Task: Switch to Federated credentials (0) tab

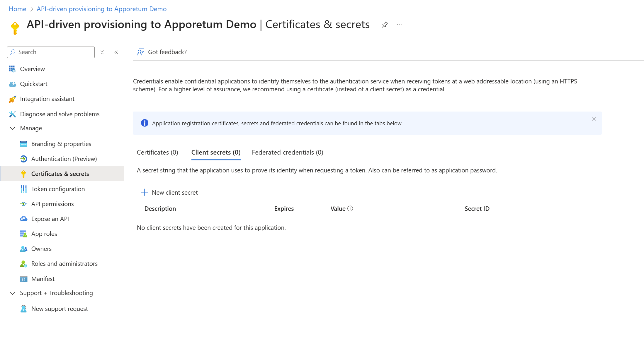Action: pos(287,152)
